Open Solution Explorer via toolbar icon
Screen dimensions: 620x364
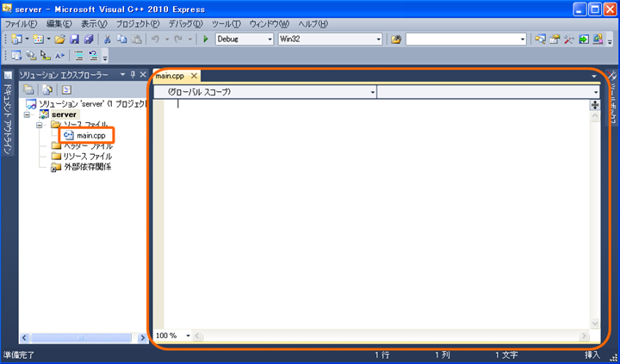(540, 39)
